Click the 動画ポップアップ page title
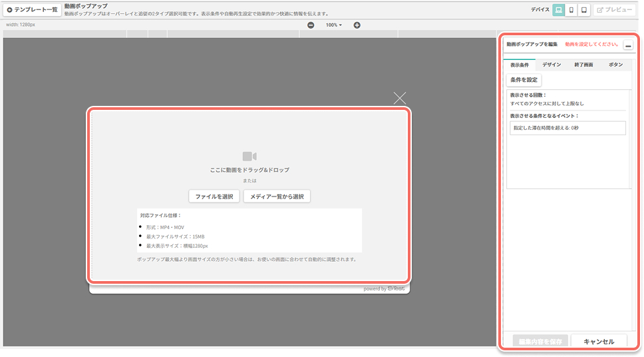 coord(86,6)
